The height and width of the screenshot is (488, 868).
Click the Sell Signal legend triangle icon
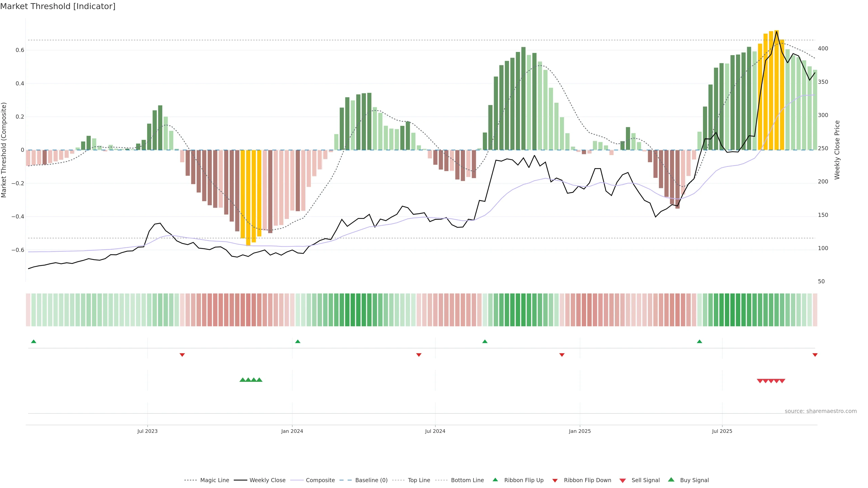(x=623, y=480)
